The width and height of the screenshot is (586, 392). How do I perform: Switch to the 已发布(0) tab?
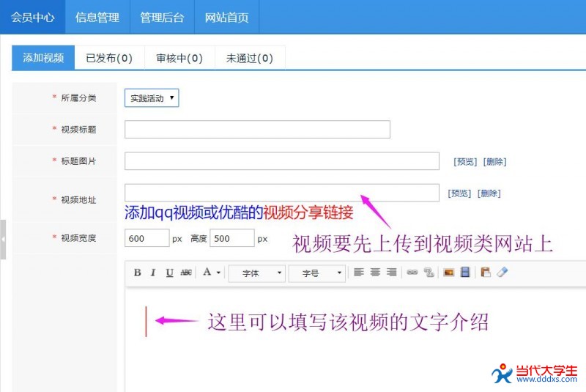pyautogui.click(x=109, y=58)
